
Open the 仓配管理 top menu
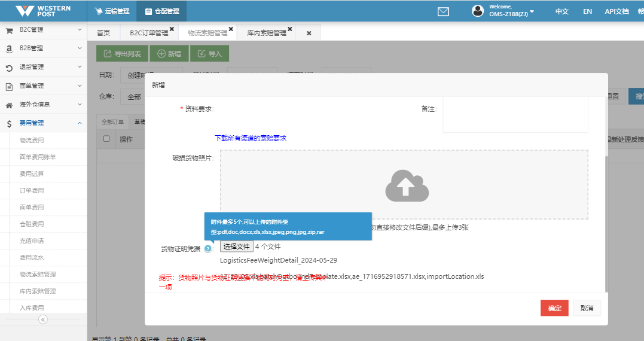pyautogui.click(x=162, y=11)
